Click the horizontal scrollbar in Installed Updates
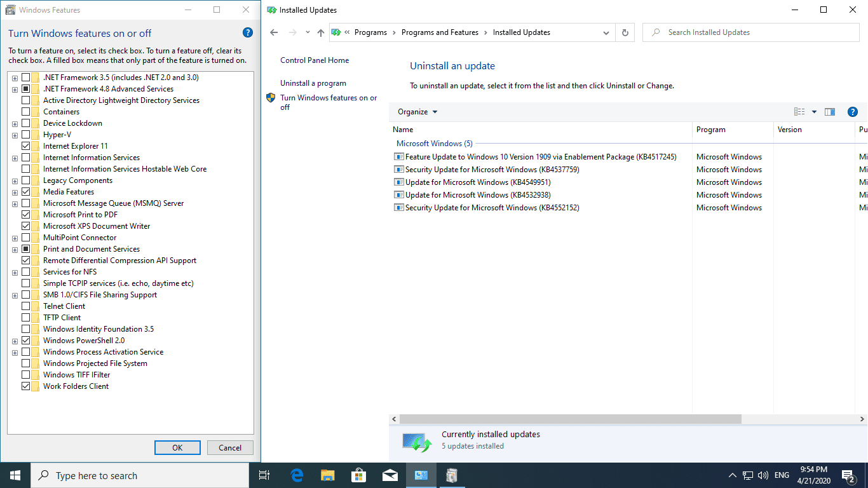The height and width of the screenshot is (488, 868). [x=571, y=419]
